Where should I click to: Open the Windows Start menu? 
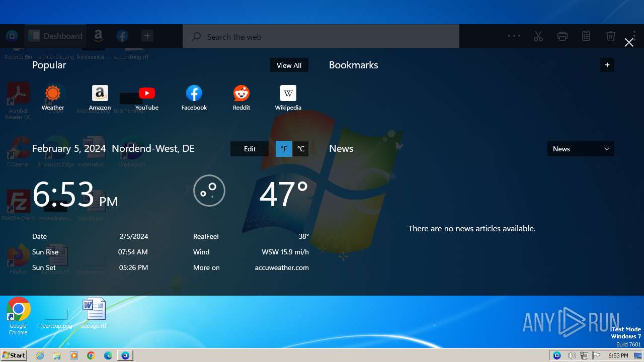[x=14, y=355]
